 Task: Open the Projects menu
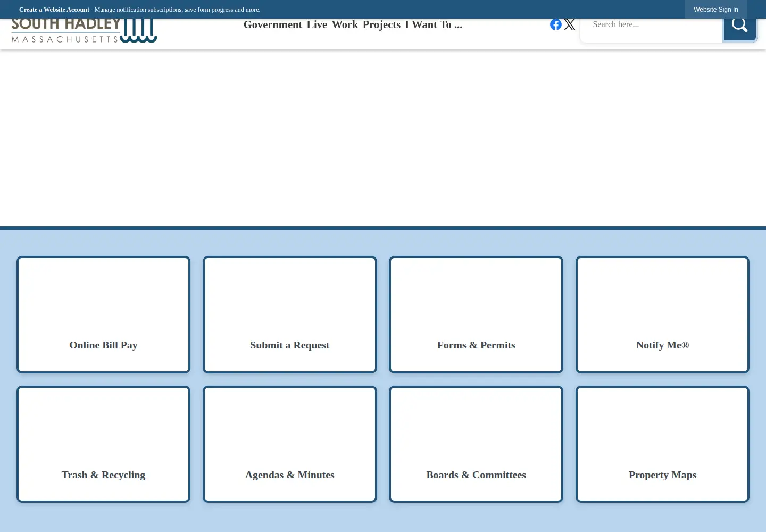[381, 24]
